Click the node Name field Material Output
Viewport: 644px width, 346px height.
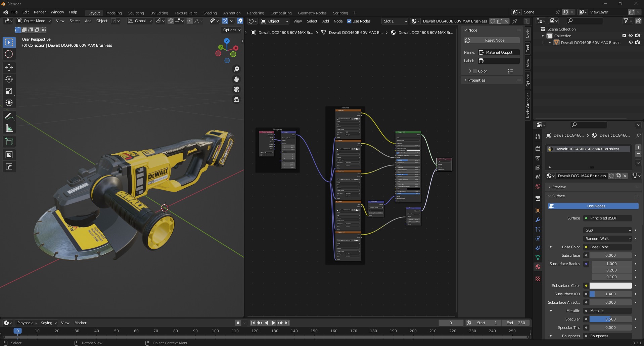coord(499,52)
